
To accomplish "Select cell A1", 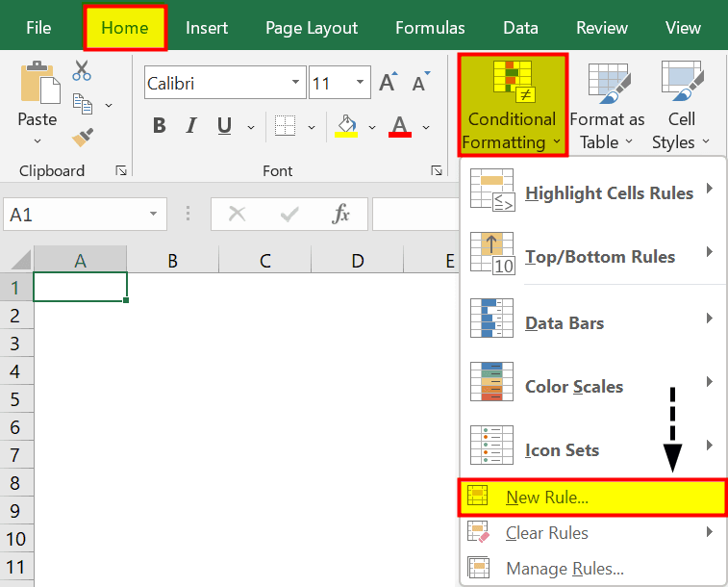I will click(80, 287).
